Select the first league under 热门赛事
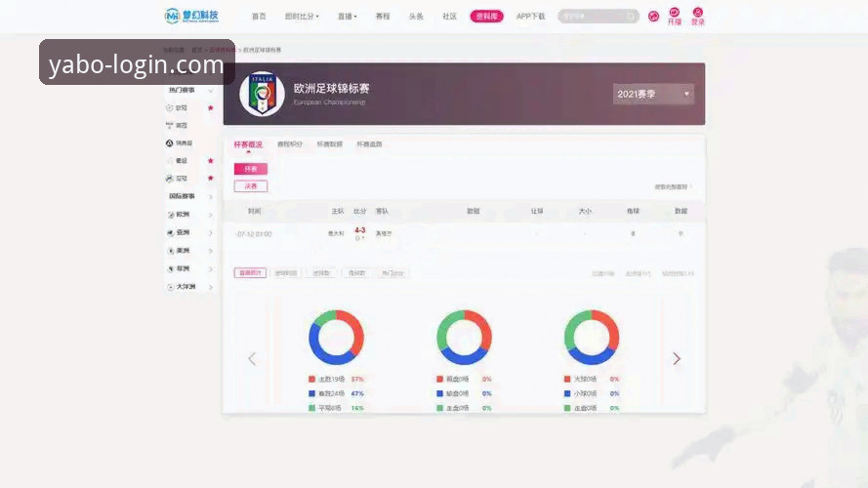The width and height of the screenshot is (868, 488). pyautogui.click(x=182, y=108)
